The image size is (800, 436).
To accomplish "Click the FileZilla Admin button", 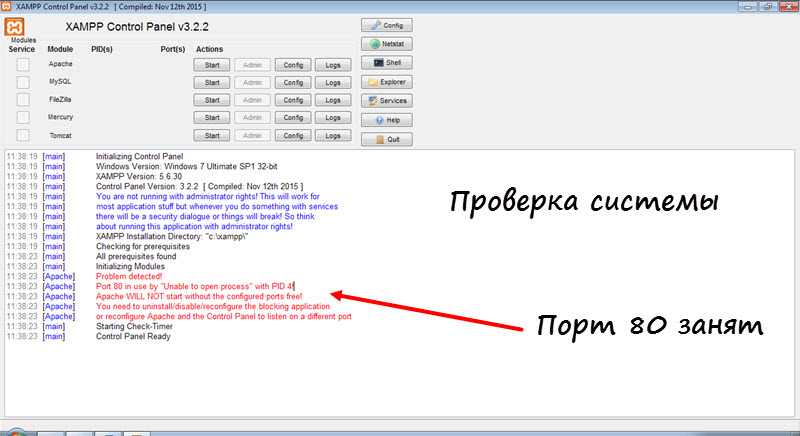I will pyautogui.click(x=252, y=100).
